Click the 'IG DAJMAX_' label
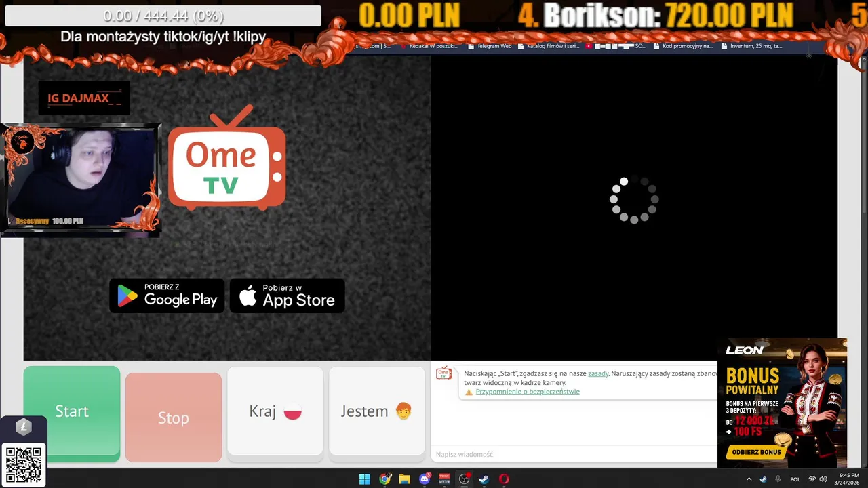 tap(84, 98)
